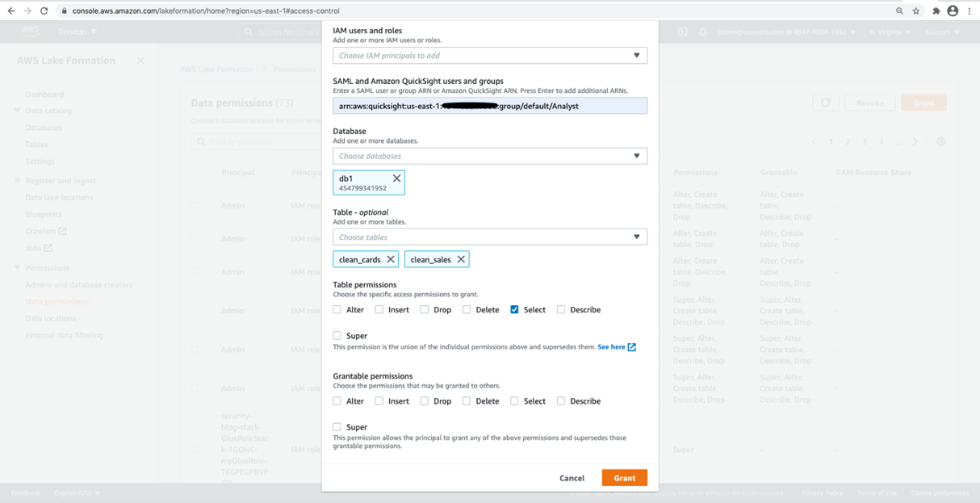This screenshot has height=503, width=980.
Task: Click the browser back arrow
Action: click(10, 10)
